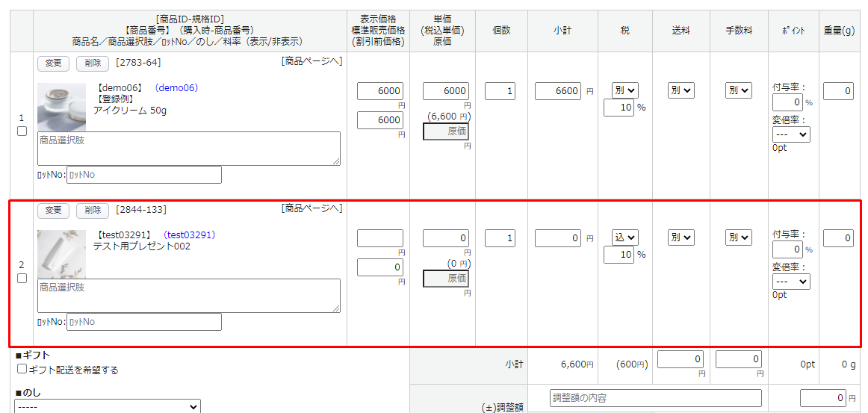
Task: Enable ギフト配送を希望する checkbox
Action: click(x=22, y=369)
